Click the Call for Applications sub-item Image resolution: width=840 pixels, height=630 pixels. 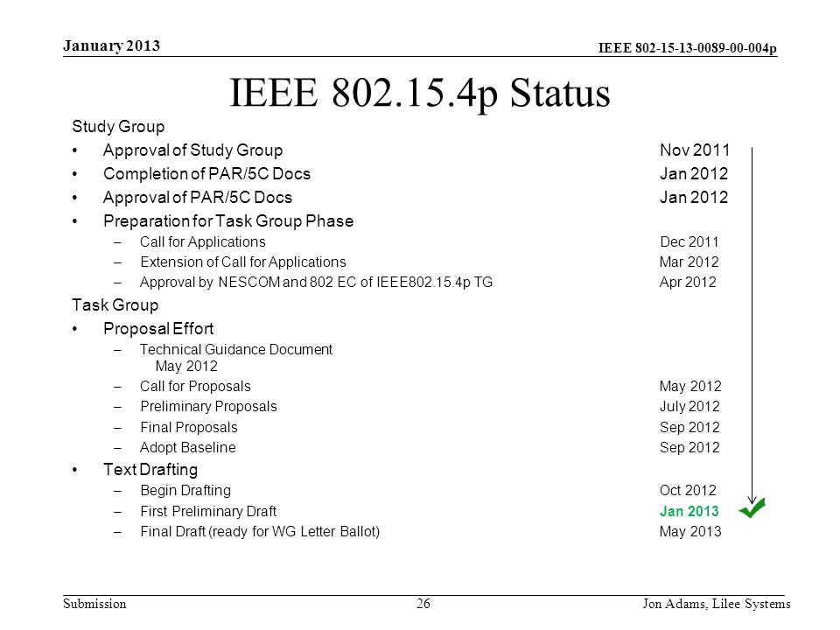pyautogui.click(x=202, y=242)
